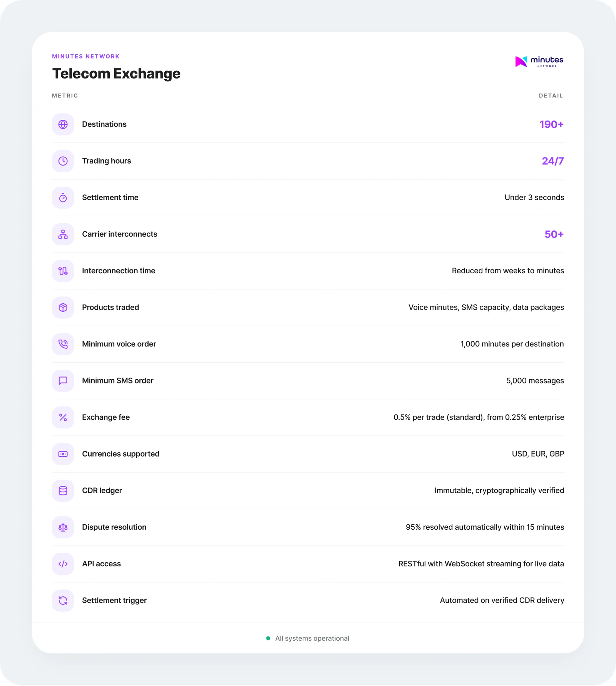Screen dimensions: 616x686
Task: Click the code brackets icon for API access
Action: [63, 564]
